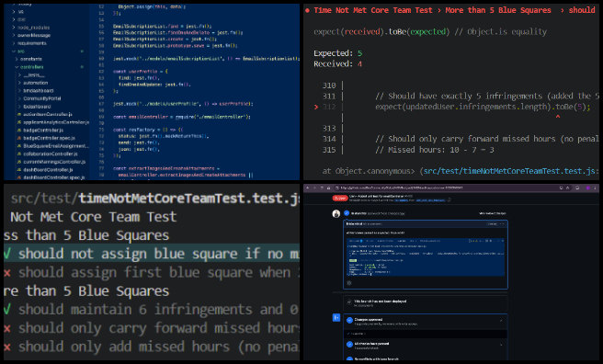
Task: Click the 'const userProfile' line in the editor
Action: click(141, 72)
